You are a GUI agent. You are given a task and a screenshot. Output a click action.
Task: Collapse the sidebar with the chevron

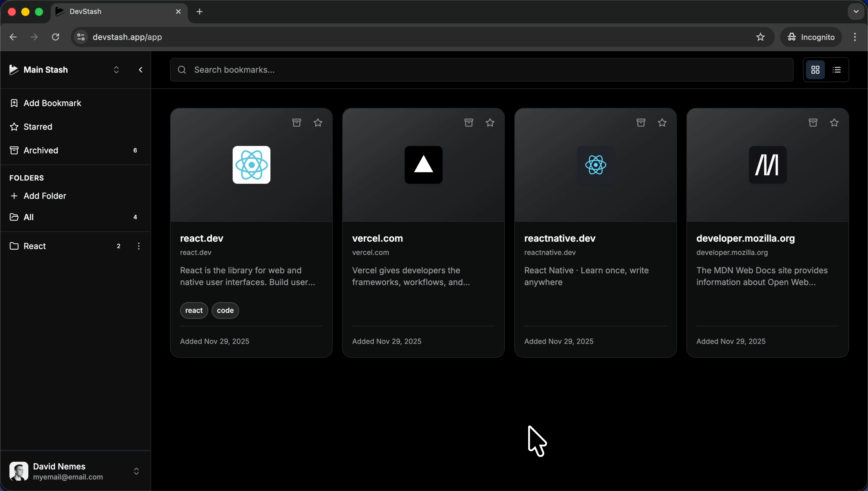[141, 70]
